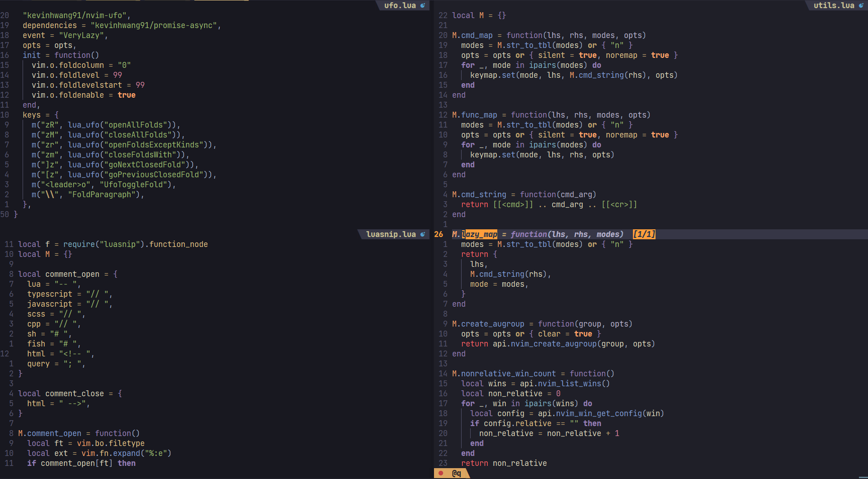Click the M.cmd_map function definition
Screen dimensions: 868x479
(549, 35)
